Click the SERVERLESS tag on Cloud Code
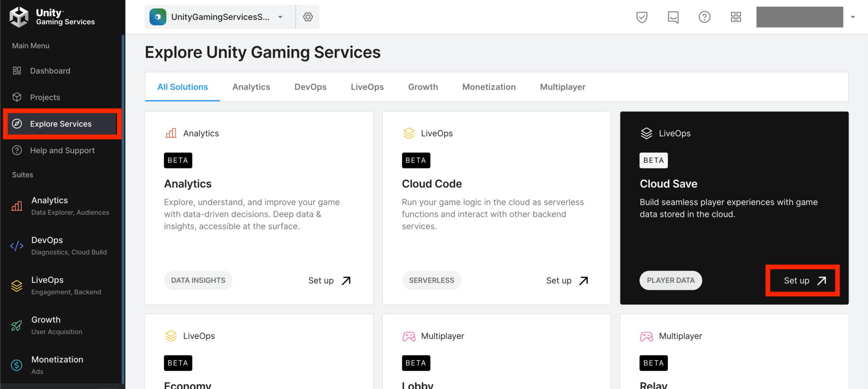 pos(431,280)
